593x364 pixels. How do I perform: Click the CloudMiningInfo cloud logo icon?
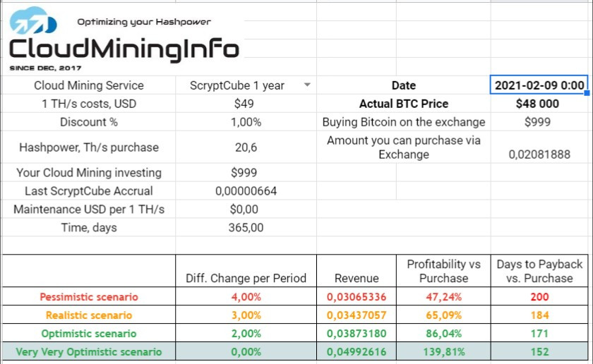[33, 20]
